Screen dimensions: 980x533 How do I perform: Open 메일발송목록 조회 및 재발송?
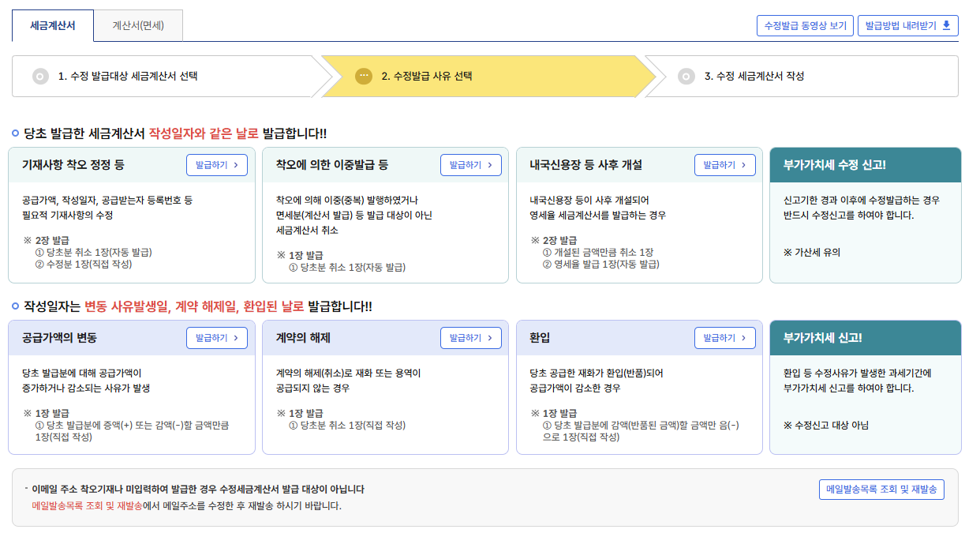[x=881, y=490]
